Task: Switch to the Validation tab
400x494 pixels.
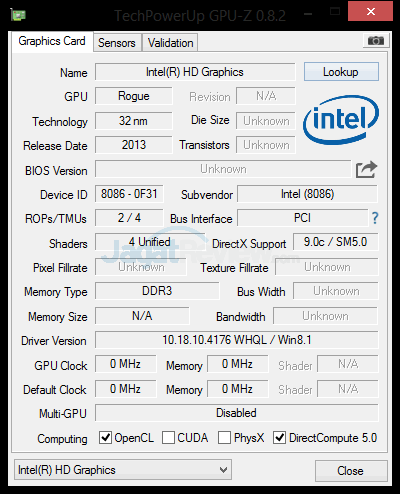Action: [170, 43]
